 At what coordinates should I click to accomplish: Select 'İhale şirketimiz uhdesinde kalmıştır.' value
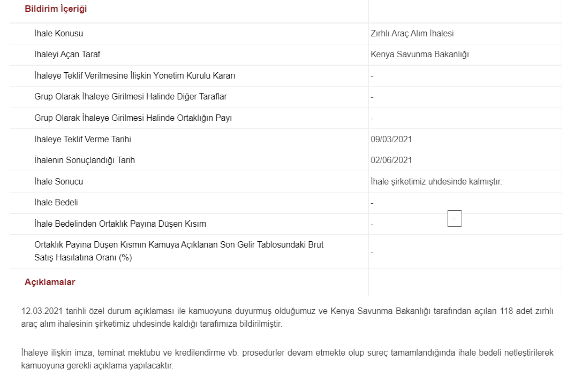pos(436,182)
